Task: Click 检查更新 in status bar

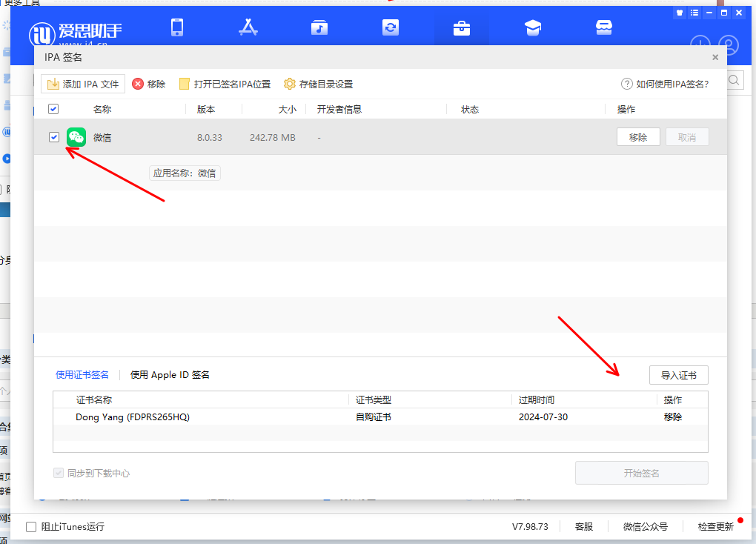Action: coord(716,527)
